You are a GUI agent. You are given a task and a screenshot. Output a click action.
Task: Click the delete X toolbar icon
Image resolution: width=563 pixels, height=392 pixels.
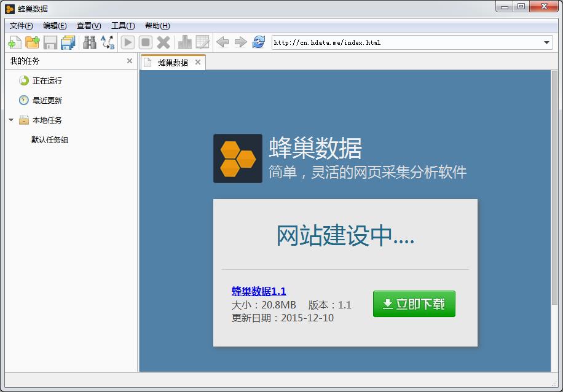pyautogui.click(x=163, y=42)
